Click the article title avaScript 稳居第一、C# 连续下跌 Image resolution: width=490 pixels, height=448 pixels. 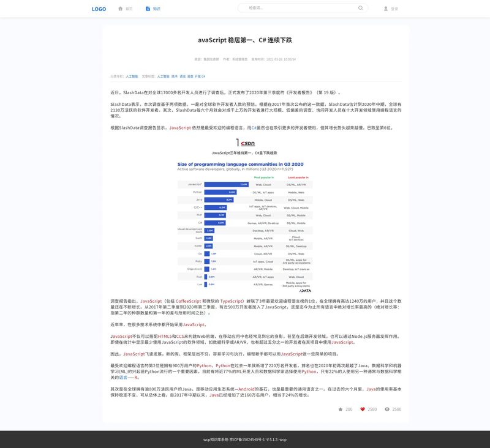245,40
